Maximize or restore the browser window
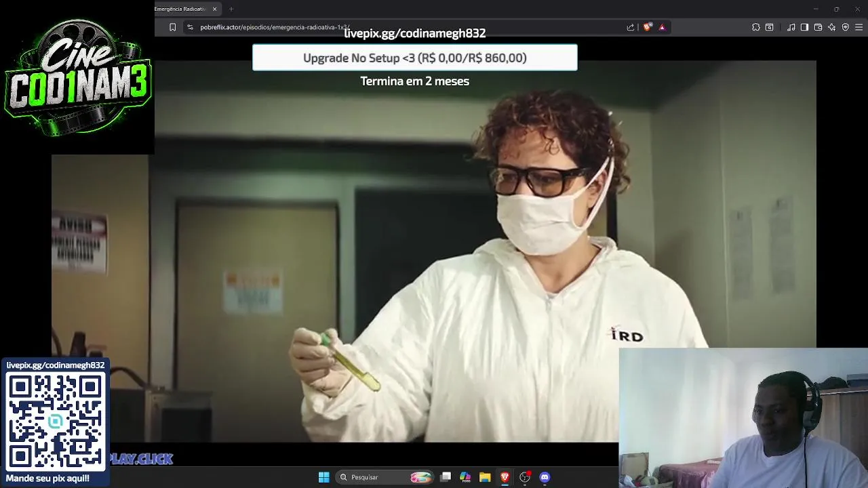 (x=837, y=9)
